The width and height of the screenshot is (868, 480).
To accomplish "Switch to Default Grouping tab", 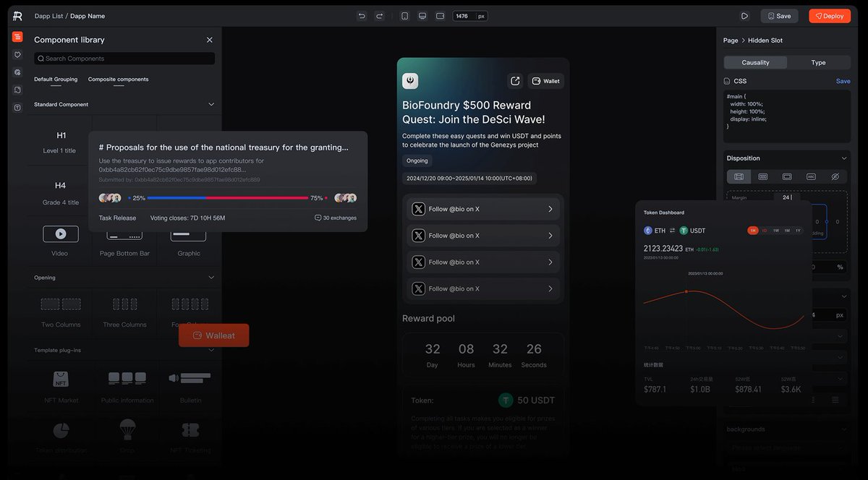I will tap(56, 80).
